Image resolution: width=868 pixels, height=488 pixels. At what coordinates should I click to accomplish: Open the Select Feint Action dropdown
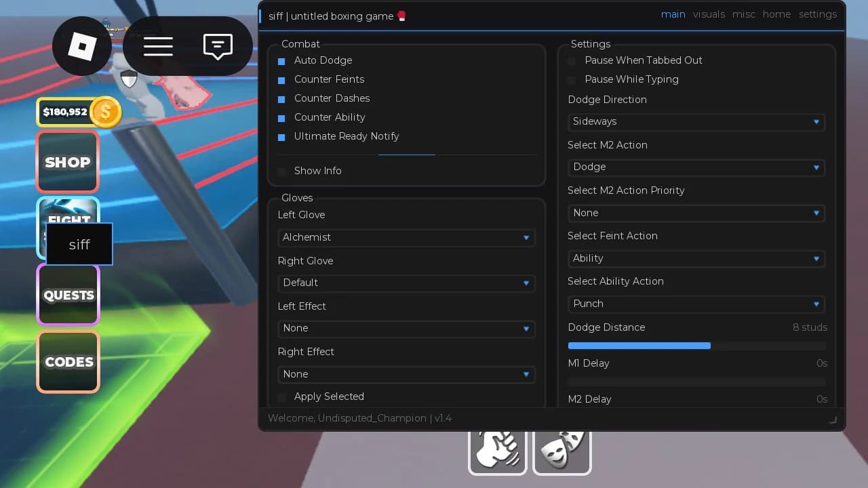pos(696,259)
